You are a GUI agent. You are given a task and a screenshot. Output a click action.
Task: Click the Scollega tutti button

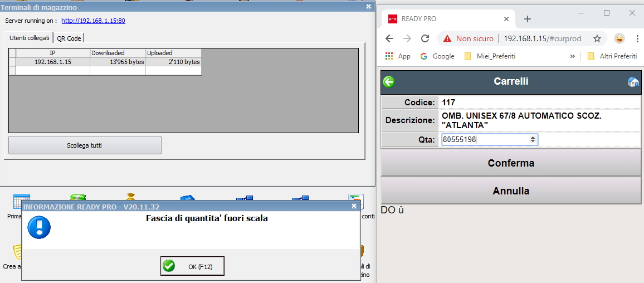pyautogui.click(x=85, y=145)
